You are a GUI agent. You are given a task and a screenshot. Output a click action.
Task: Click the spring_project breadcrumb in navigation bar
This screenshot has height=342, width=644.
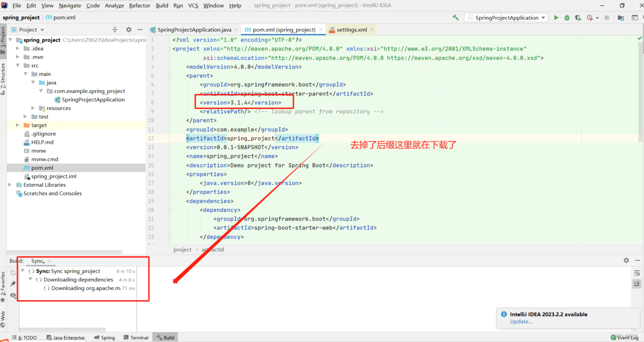[21, 18]
